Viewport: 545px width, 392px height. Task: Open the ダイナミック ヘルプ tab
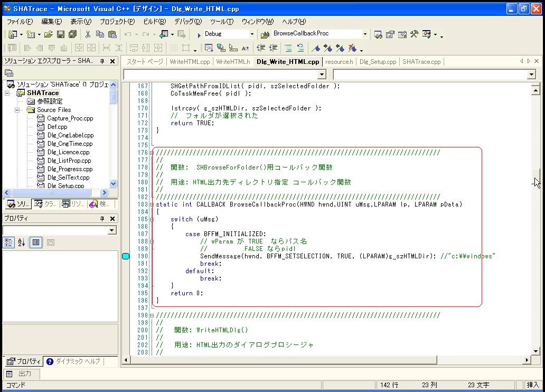pyautogui.click(x=74, y=361)
